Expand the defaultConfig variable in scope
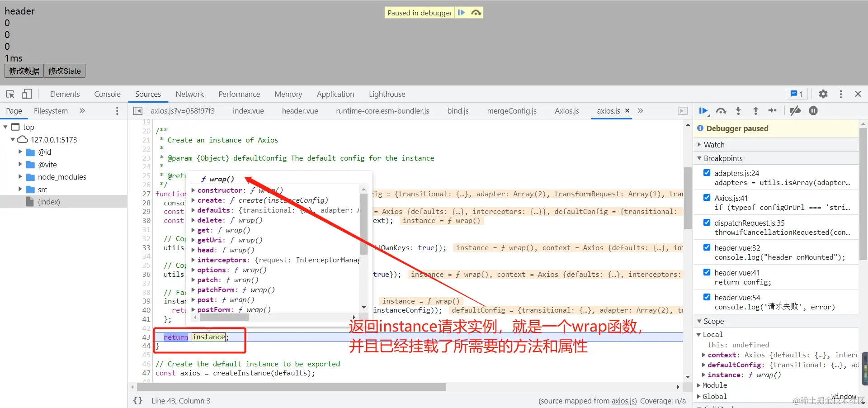Image resolution: width=868 pixels, height=408 pixels. (x=703, y=365)
